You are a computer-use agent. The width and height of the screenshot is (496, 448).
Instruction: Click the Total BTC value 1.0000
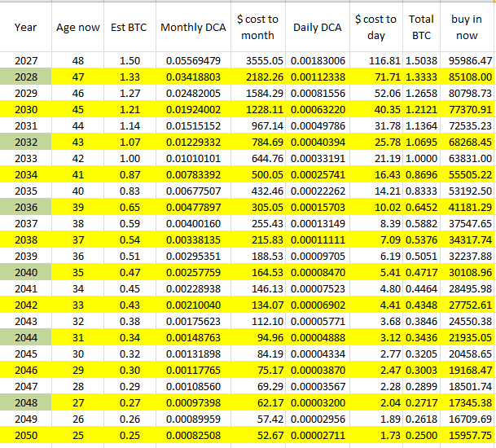421,158
